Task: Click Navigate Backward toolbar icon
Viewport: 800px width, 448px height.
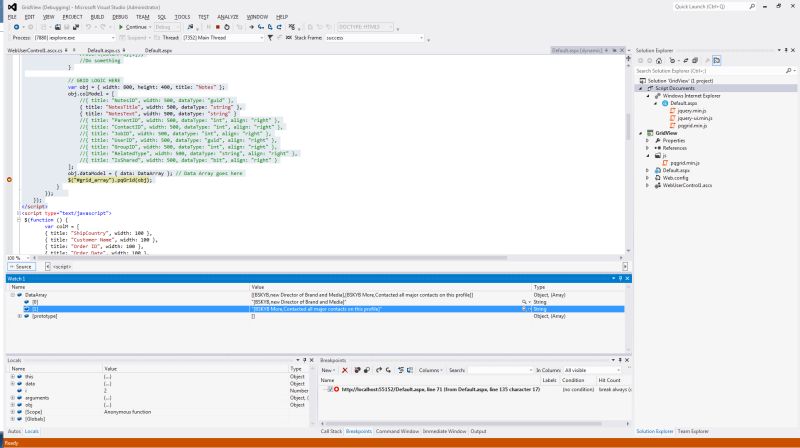Action: [16, 27]
